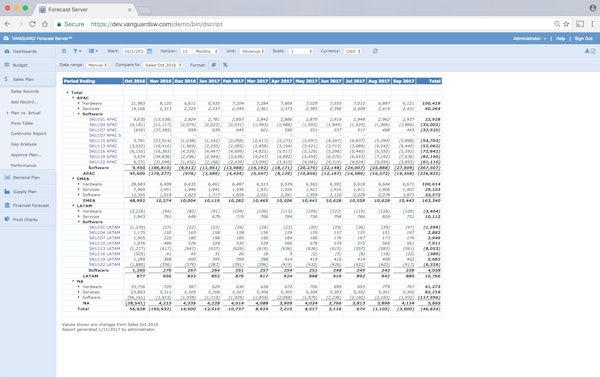Open SKU119 LATAM link
Screen dimensions: 600x377
click(104, 259)
